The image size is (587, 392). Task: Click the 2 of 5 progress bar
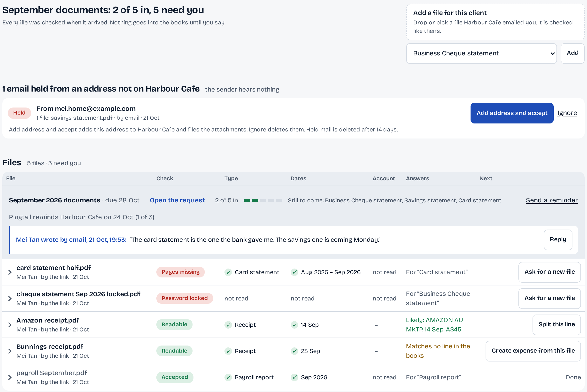coord(263,200)
